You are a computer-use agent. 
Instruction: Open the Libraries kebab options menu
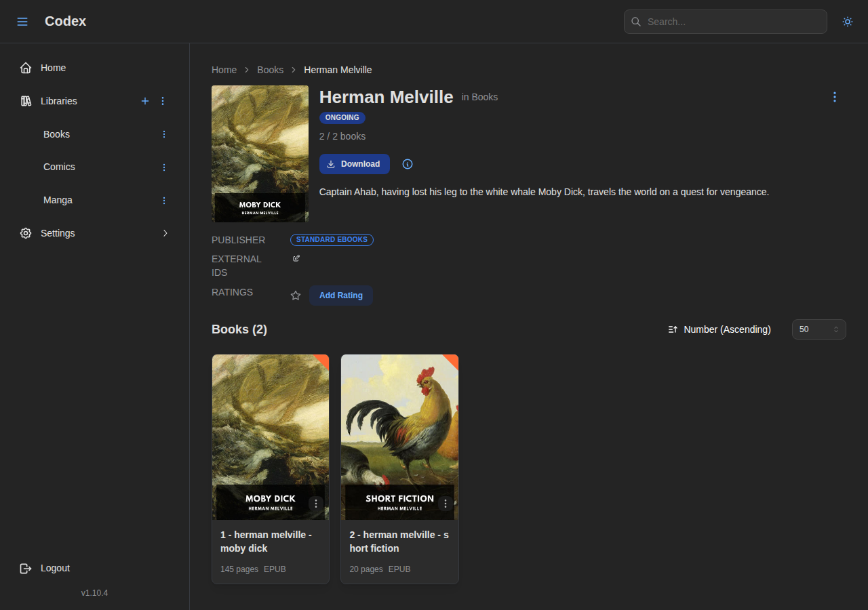(x=163, y=101)
